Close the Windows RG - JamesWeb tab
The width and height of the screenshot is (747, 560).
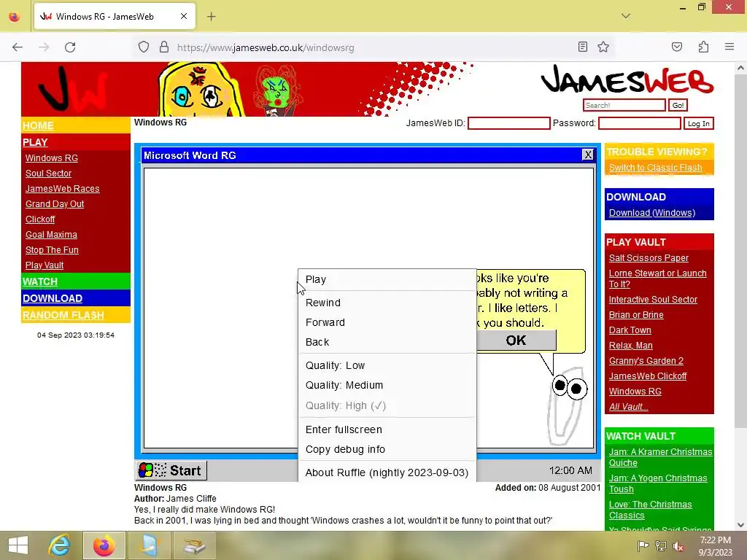(184, 16)
